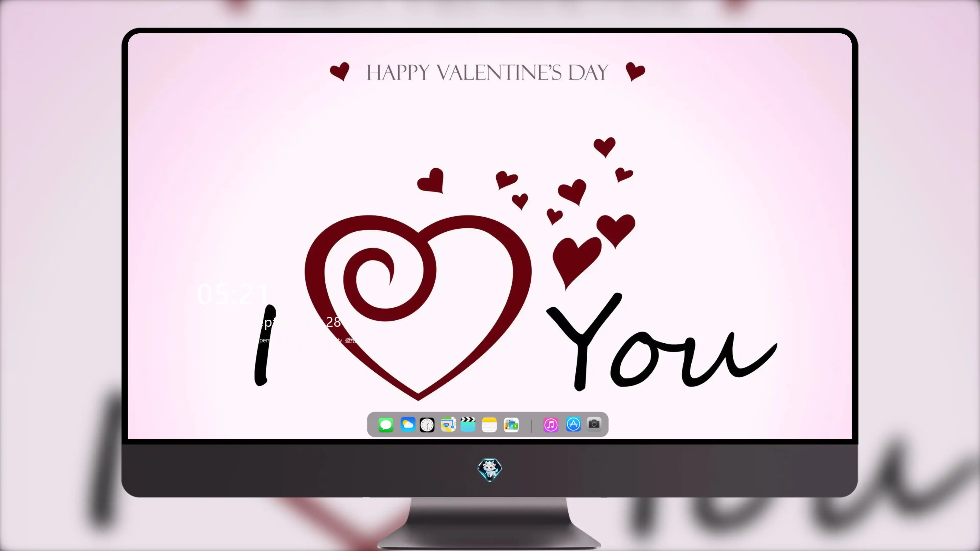Open the green Messages app in the dock
980x551 pixels.
tap(386, 425)
